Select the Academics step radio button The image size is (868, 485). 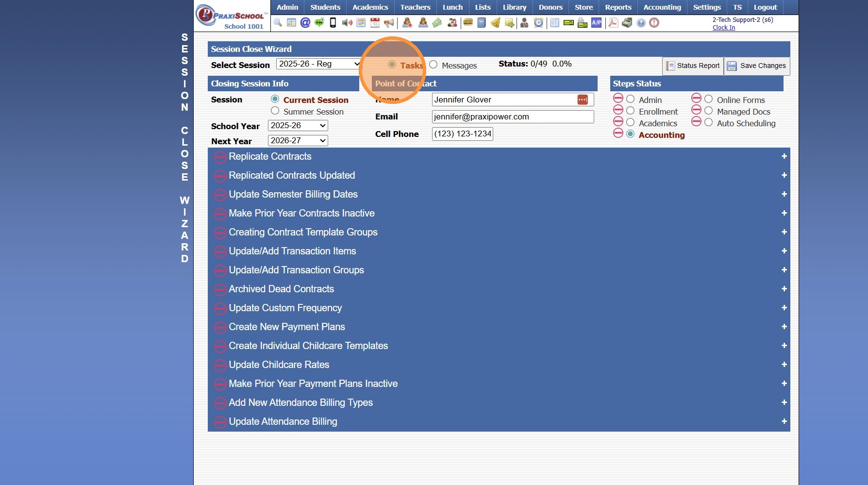631,122
